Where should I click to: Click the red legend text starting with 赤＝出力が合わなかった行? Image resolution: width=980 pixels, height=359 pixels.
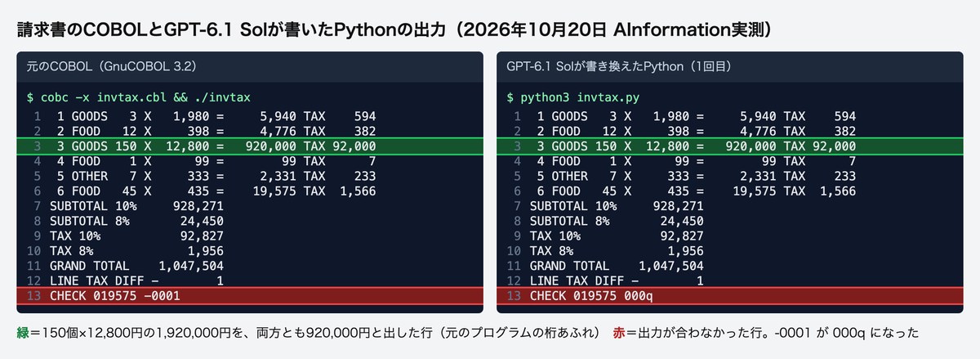pyautogui.click(x=766, y=333)
